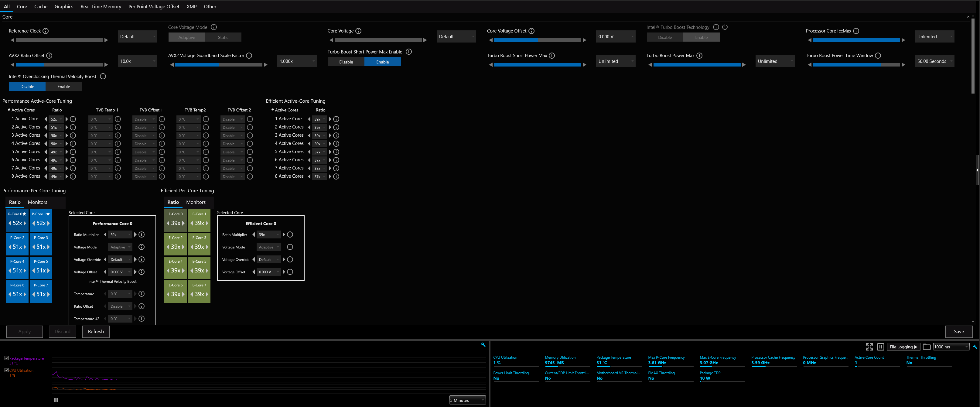Open the AVX2 Ratio Offset 10.0x dropdown
Image resolution: width=980 pixels, height=407 pixels.
[137, 61]
